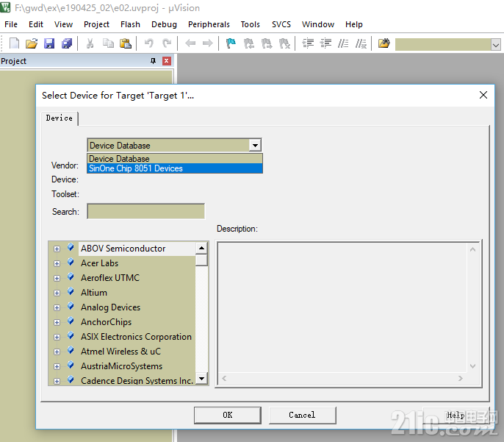
Task: Click the Copy toolbar icon
Action: pos(108,43)
